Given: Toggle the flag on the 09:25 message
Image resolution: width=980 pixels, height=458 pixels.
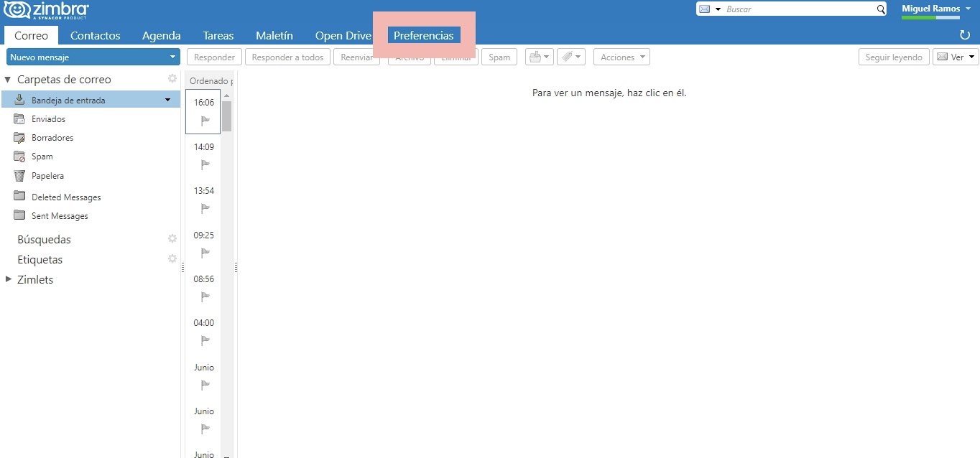Looking at the screenshot, I should [205, 253].
